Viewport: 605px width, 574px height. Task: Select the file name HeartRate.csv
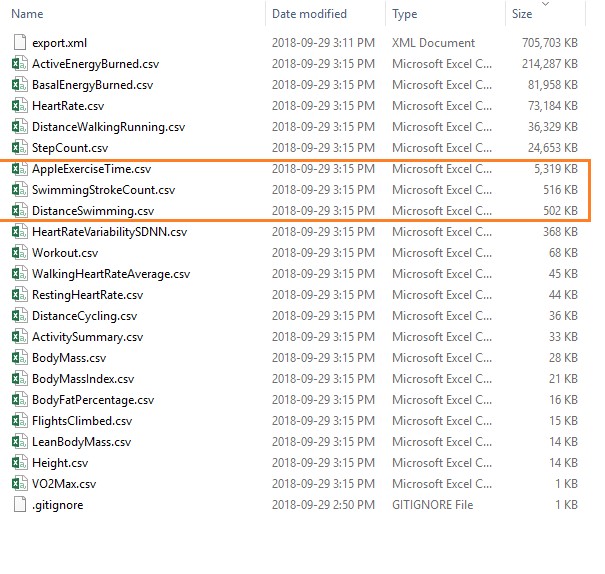(x=68, y=106)
